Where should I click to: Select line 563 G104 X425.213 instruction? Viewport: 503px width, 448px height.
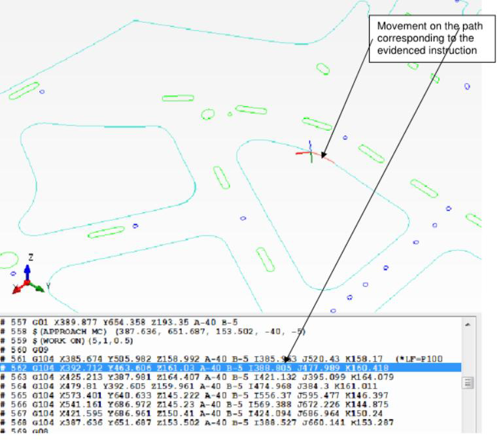click(196, 377)
